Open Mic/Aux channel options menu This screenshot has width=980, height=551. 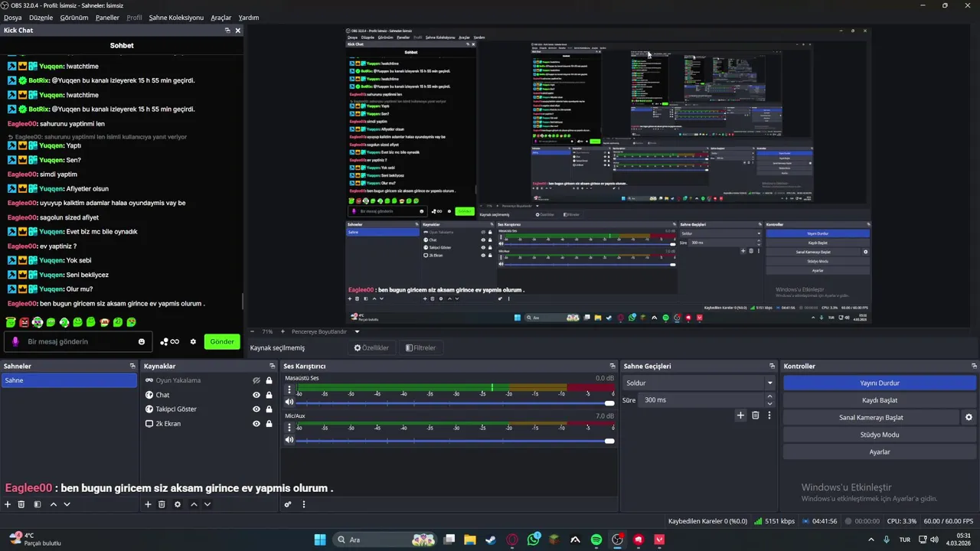coord(289,427)
